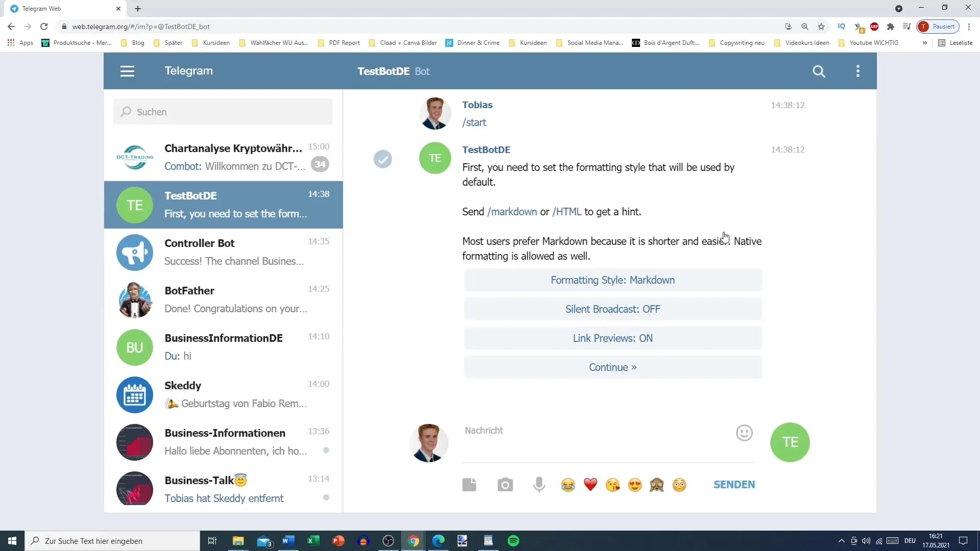Screen dimensions: 980x551
Task: Click TestBotDE title in chat header
Action: [383, 71]
